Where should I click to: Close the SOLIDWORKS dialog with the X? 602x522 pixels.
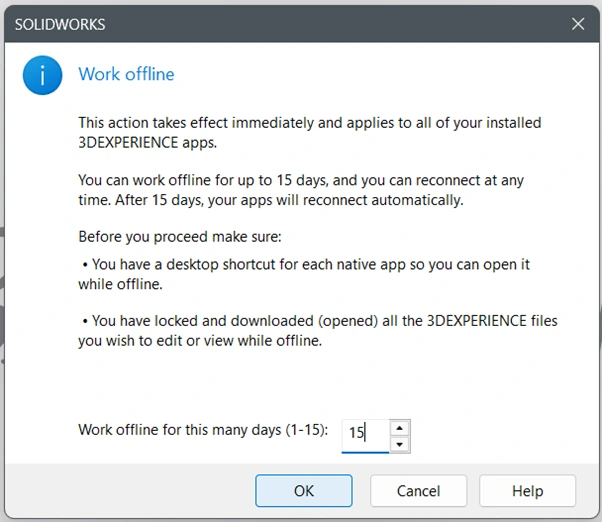578,24
